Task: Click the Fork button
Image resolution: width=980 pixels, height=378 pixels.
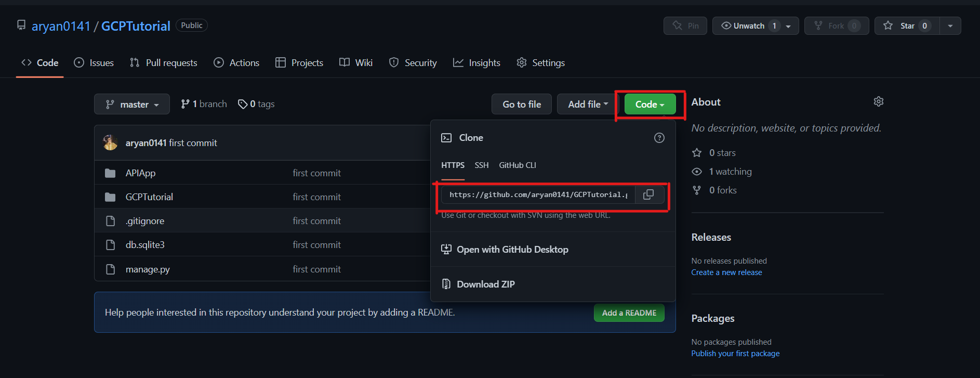Action: [836, 25]
